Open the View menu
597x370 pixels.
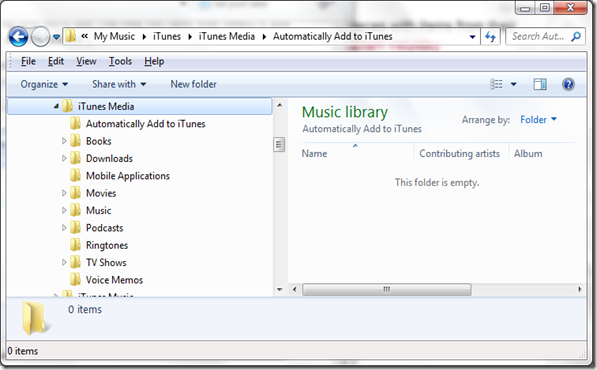(x=86, y=61)
